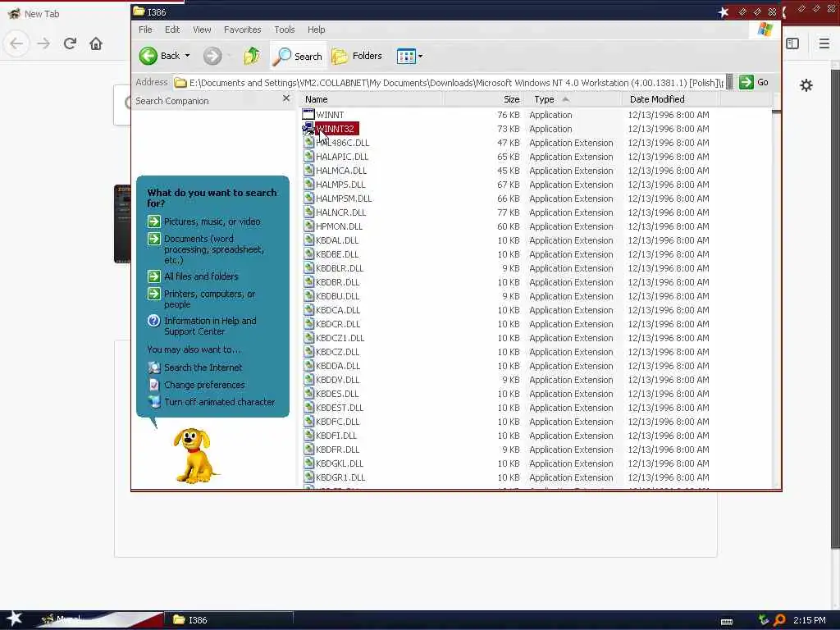Screen dimensions: 840x630
Task: Activate the I386 taskbar button
Action: [x=231, y=620]
